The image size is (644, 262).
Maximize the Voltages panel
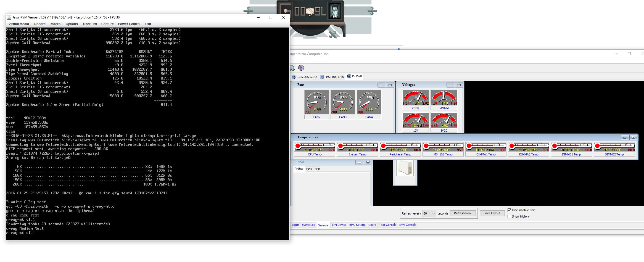(459, 85)
